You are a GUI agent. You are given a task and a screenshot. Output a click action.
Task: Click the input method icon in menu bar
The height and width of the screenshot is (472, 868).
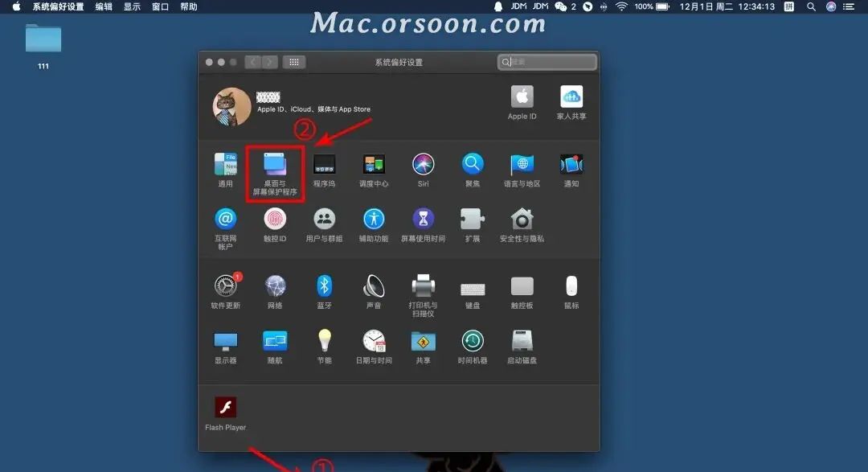point(789,6)
